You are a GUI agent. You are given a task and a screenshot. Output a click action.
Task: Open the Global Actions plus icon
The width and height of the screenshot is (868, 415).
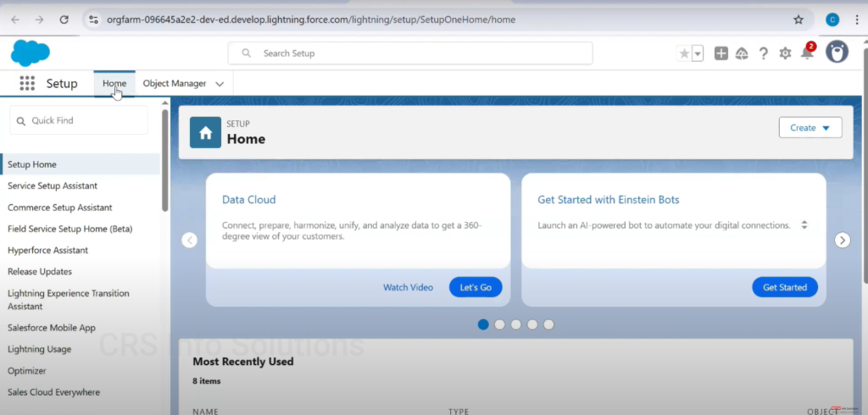(x=721, y=53)
